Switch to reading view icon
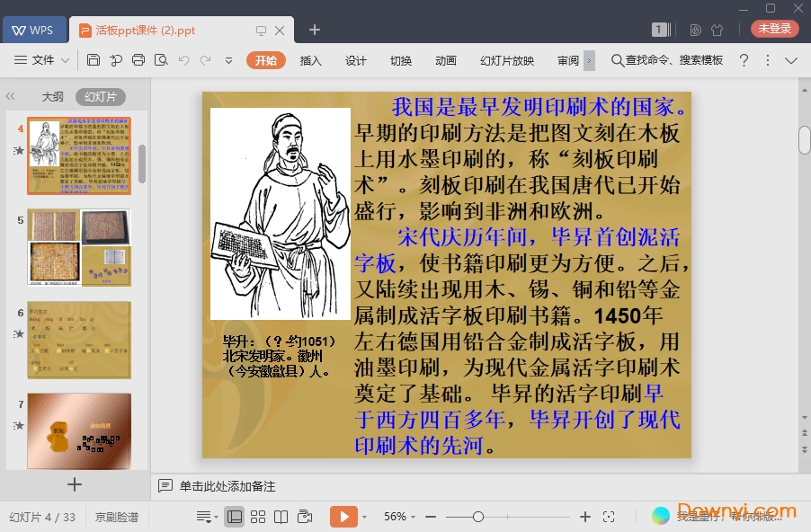This screenshot has width=811, height=532. (x=281, y=517)
